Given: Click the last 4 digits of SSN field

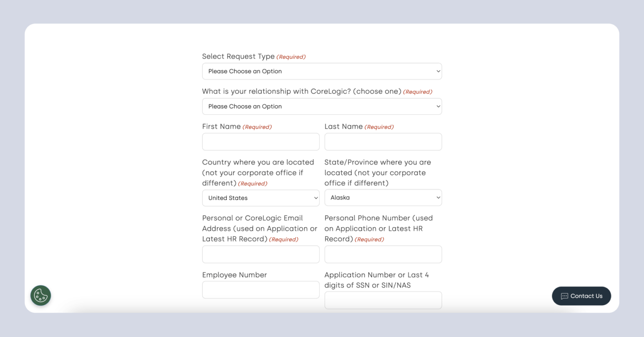Looking at the screenshot, I should click(383, 300).
